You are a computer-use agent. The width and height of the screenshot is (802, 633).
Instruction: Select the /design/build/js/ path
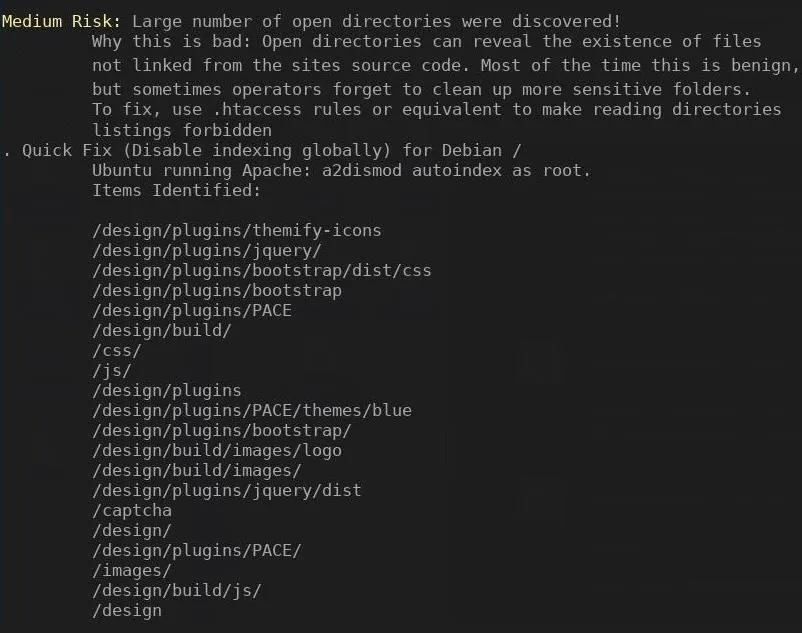click(177, 591)
